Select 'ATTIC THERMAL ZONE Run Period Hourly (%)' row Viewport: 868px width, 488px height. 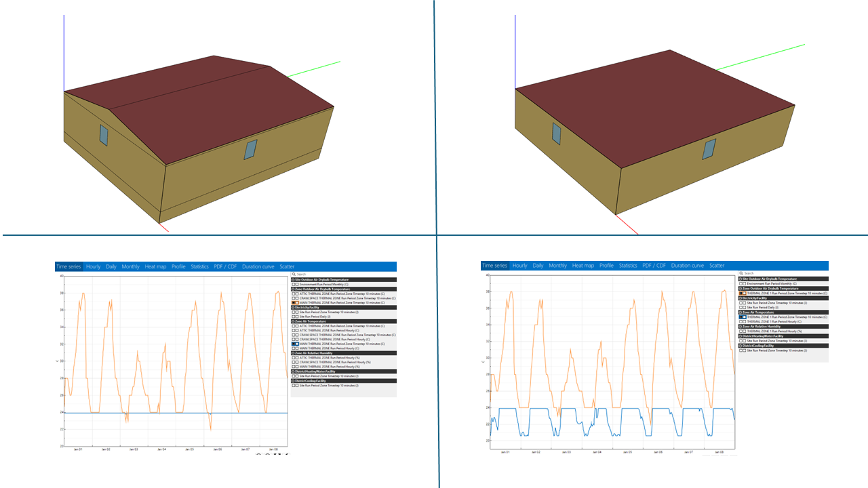coord(344,358)
